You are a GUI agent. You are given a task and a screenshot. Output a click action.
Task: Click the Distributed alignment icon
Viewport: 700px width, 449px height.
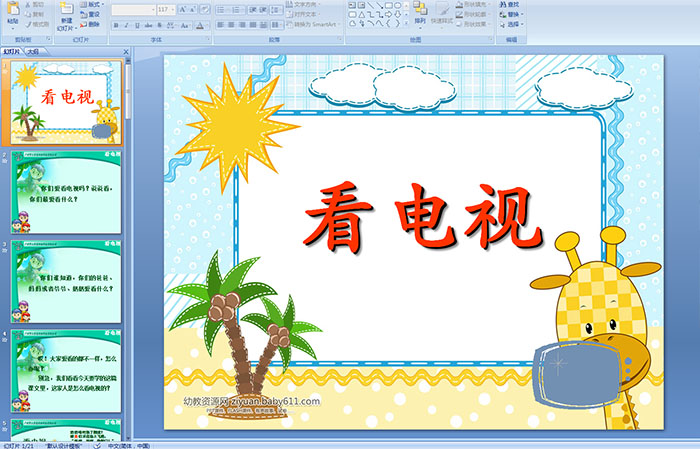(x=263, y=25)
